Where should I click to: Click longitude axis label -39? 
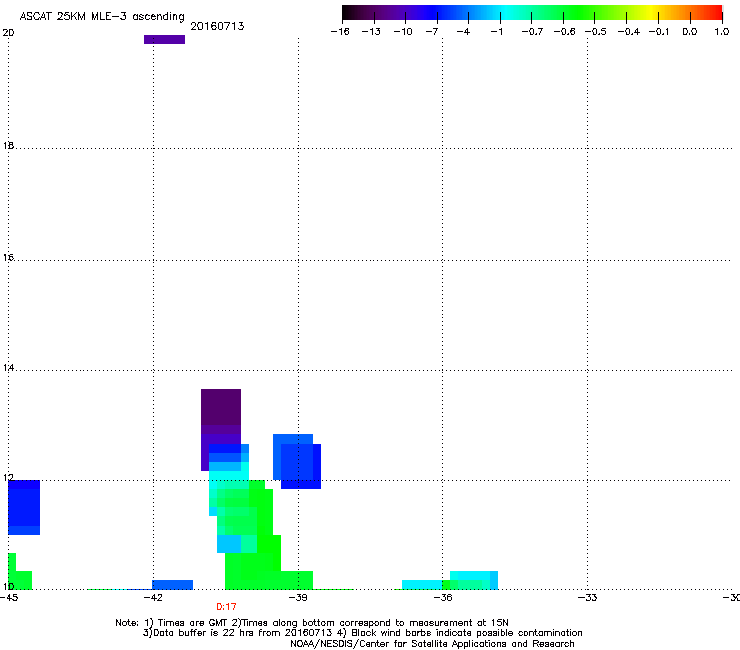[298, 598]
